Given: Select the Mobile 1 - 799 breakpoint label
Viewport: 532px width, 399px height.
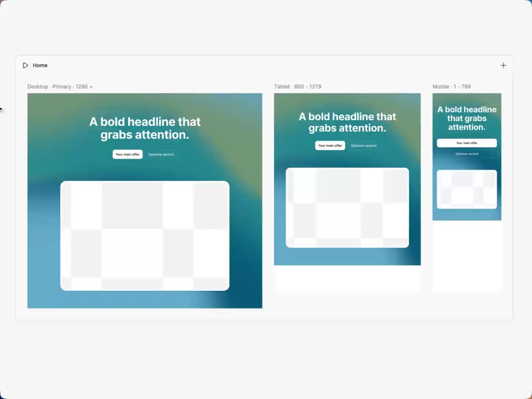Looking at the screenshot, I should click(451, 86).
